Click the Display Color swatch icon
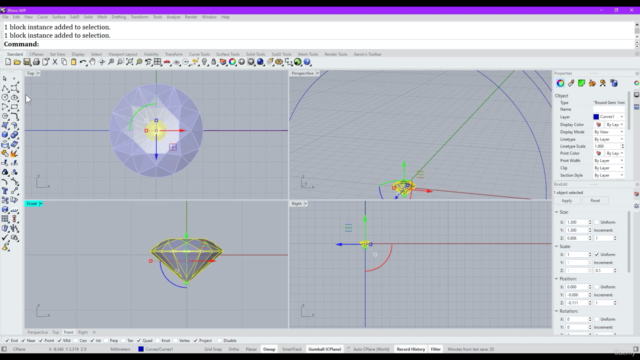The image size is (640, 360). [x=598, y=124]
